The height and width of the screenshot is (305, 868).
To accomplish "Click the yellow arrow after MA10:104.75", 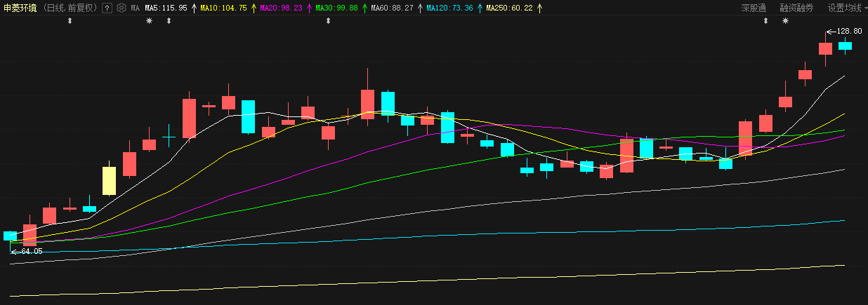I will click(x=254, y=8).
